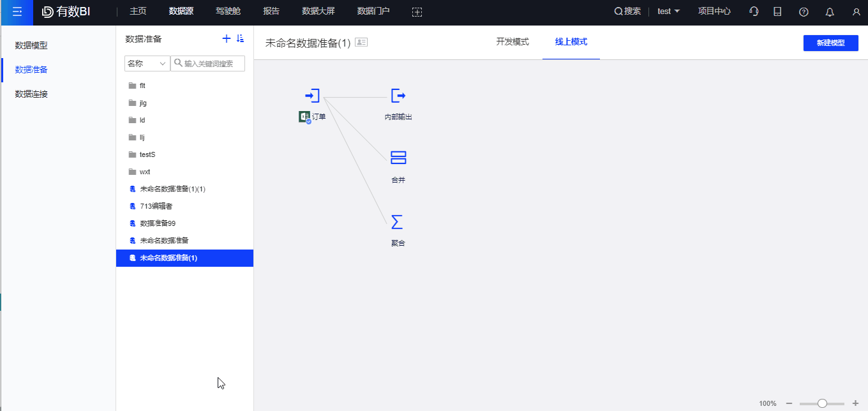Image resolution: width=868 pixels, height=411 pixels.
Task: Open the 数据源 menu item
Action: (181, 11)
